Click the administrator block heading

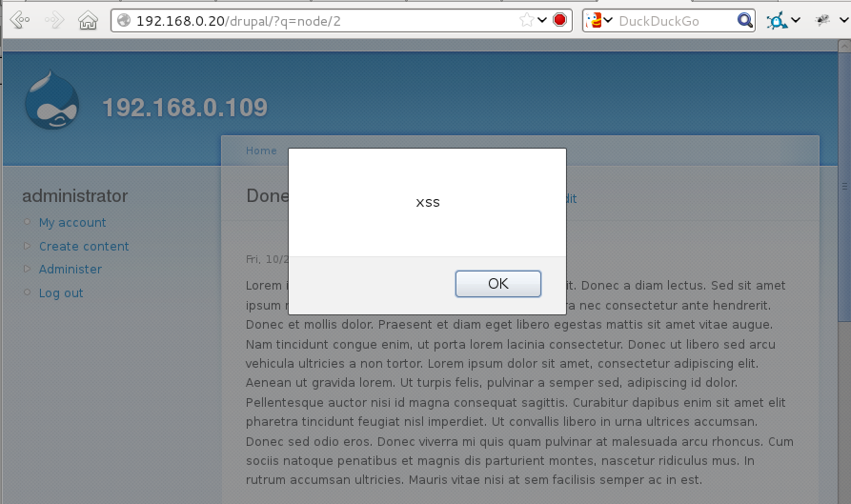tap(75, 196)
